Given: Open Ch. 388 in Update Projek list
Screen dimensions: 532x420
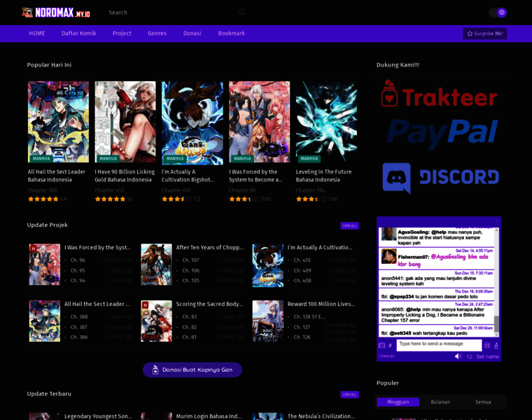Looking at the screenshot, I should coord(79,316).
